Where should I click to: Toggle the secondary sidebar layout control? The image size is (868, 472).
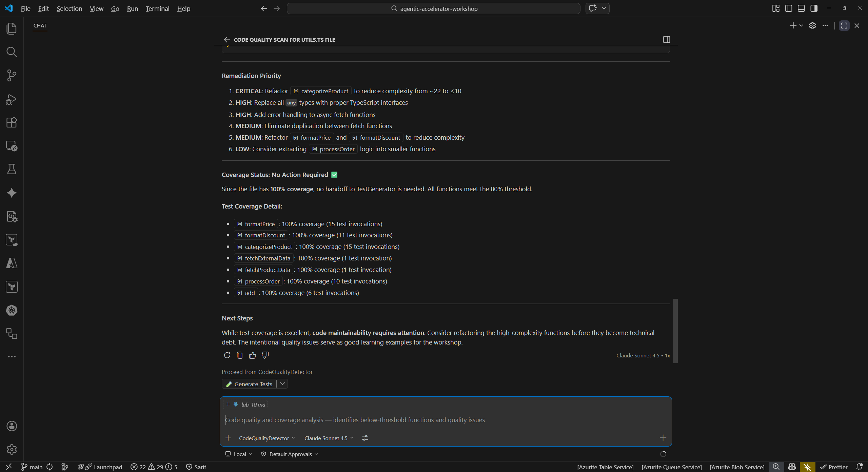pyautogui.click(x=814, y=8)
